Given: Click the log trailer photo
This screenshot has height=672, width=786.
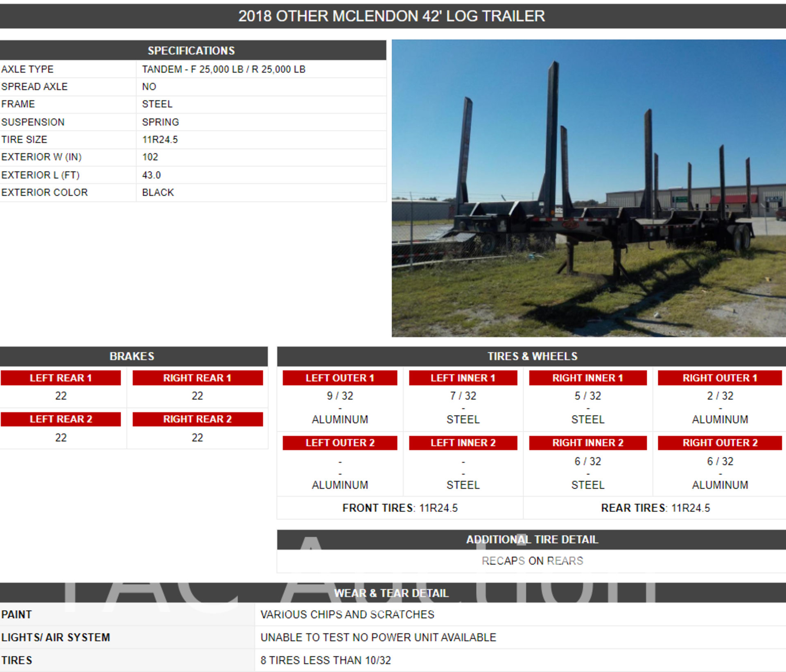Looking at the screenshot, I should click(x=589, y=188).
